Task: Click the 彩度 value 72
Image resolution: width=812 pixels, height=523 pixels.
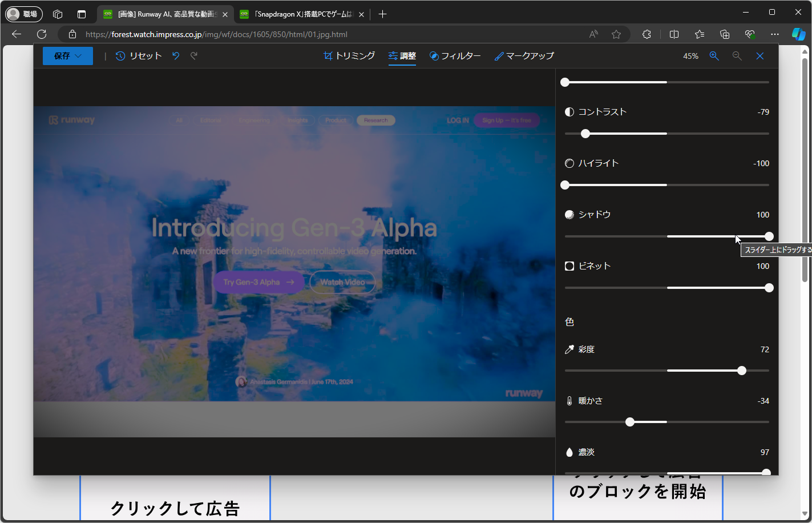Action: pyautogui.click(x=765, y=349)
